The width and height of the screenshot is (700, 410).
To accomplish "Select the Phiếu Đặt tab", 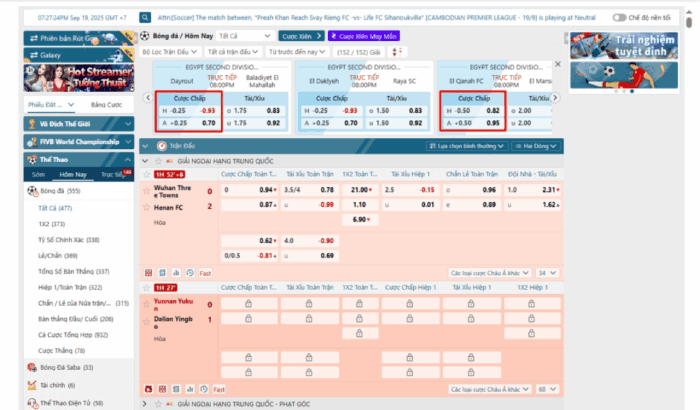I will click(x=50, y=105).
